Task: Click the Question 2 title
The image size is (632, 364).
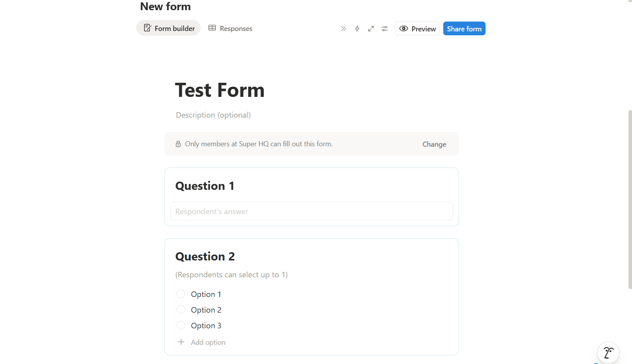Action: pos(205,257)
